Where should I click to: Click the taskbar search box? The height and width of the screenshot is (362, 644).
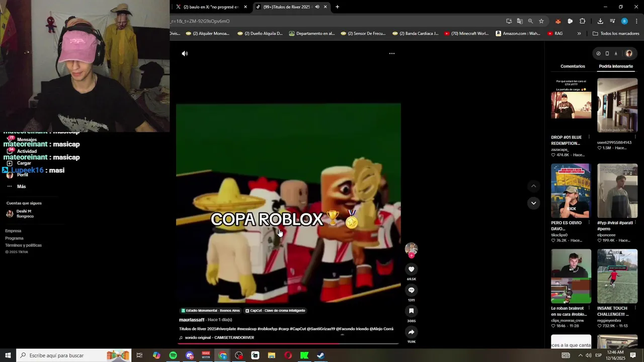coord(73,355)
